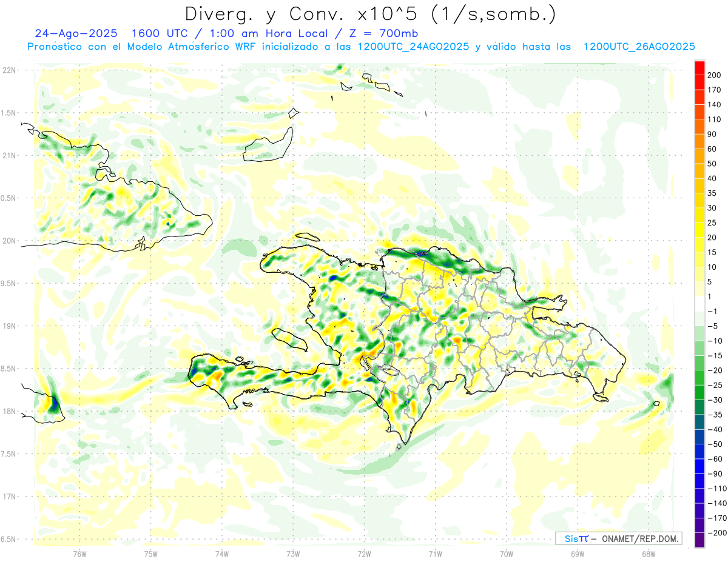Click the '76W' longitude axis label
Viewport: 728px width, 562px height.
pos(79,554)
